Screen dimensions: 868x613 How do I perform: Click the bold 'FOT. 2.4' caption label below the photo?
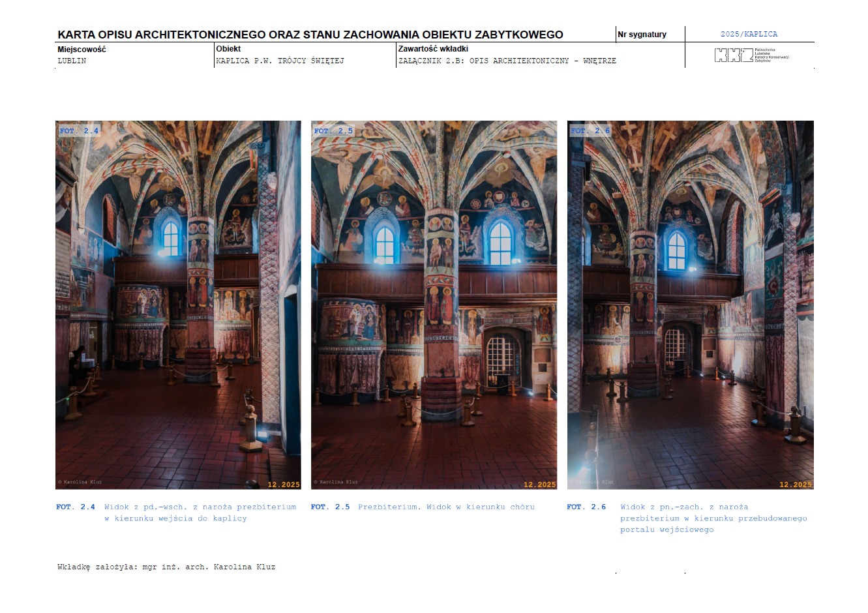click(76, 507)
